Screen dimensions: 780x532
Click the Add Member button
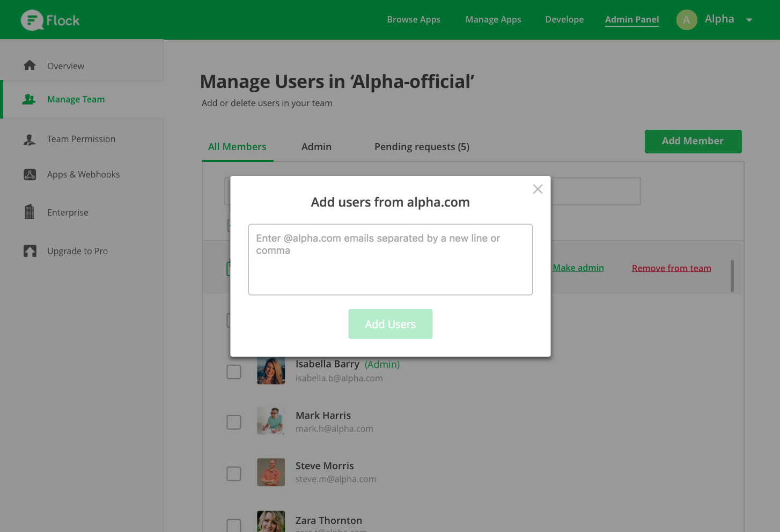pyautogui.click(x=693, y=142)
